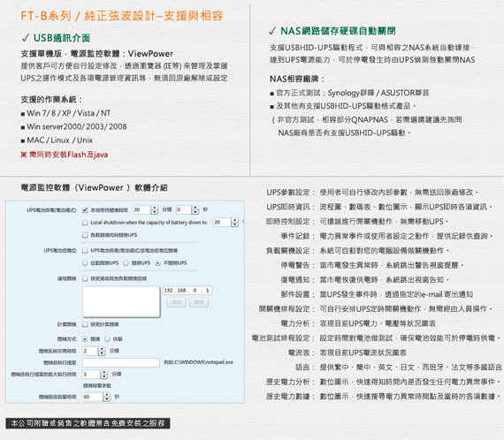This screenshot has width=504, height=440.
Task: Increase the 2-minute shutdown time spinner
Action: point(102,349)
